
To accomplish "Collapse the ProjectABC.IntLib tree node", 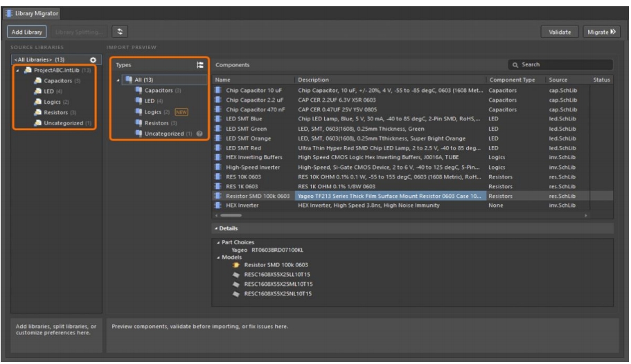I will (x=17, y=71).
